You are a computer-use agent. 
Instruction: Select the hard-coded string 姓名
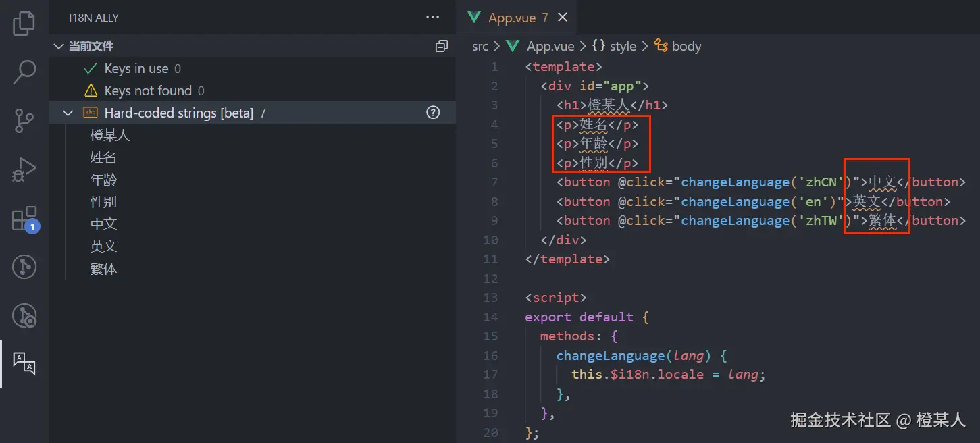[x=103, y=157]
